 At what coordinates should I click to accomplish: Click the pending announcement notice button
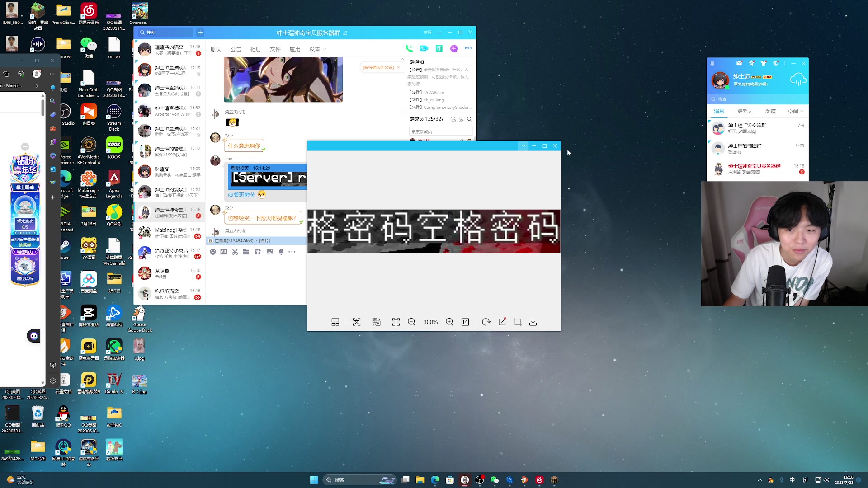click(x=381, y=67)
